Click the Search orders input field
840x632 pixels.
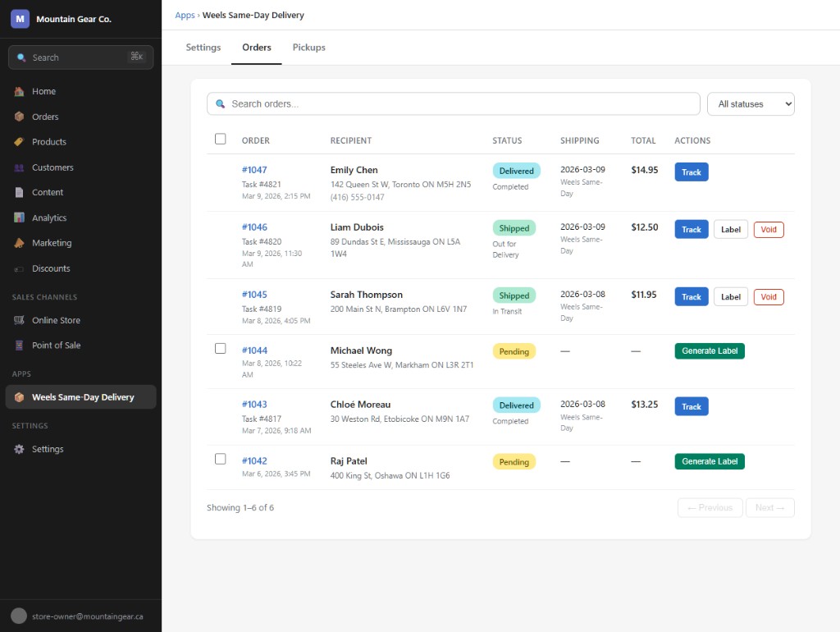click(x=452, y=103)
